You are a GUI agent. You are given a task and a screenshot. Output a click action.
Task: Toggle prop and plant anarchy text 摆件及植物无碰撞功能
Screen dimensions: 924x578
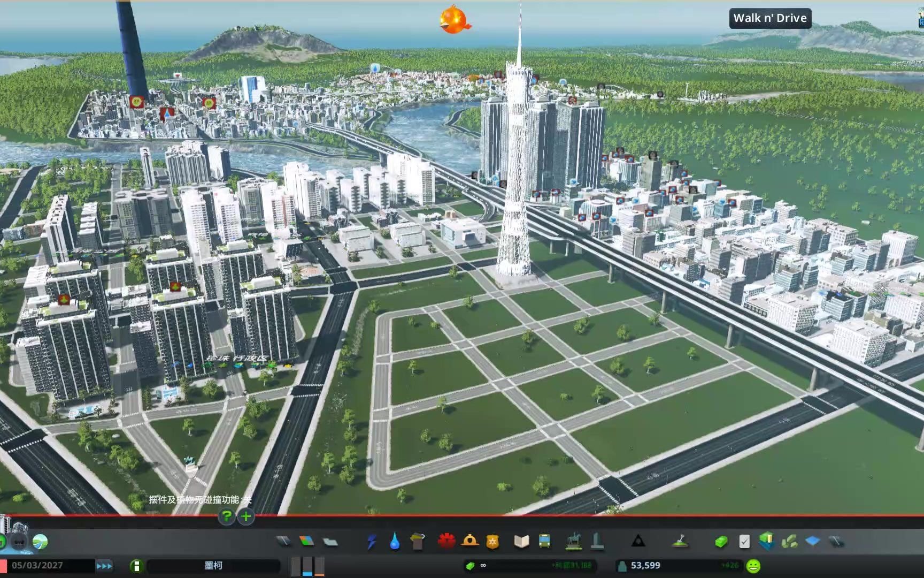tap(200, 500)
